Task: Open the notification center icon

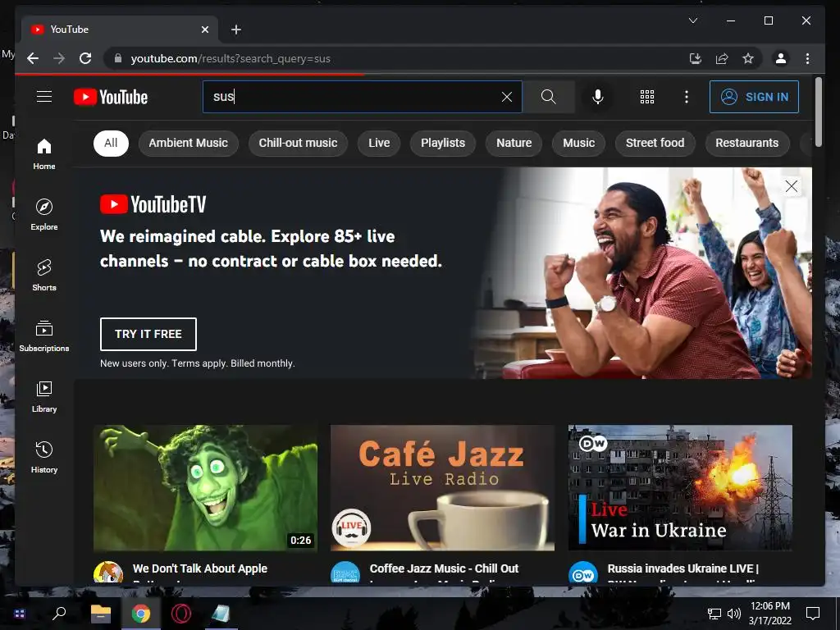Action: coord(813,614)
